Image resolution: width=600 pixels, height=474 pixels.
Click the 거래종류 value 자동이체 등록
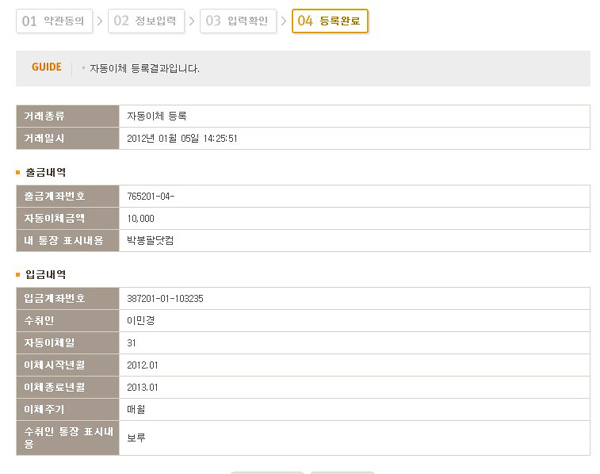157,116
